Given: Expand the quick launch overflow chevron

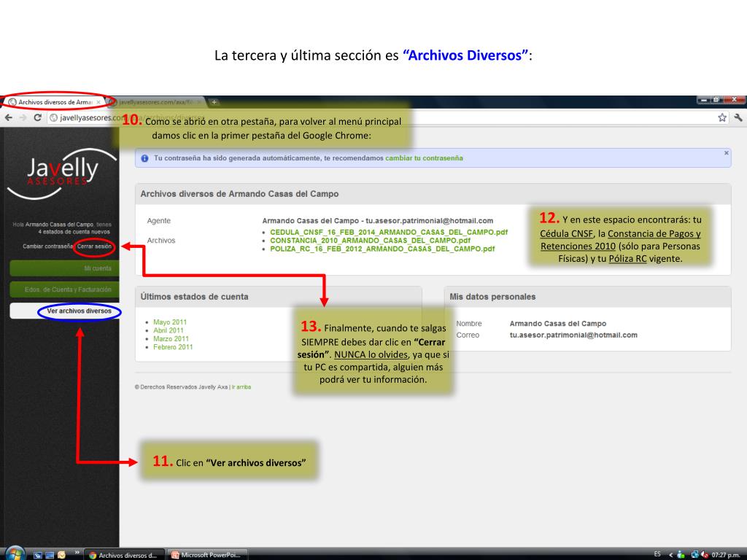Looking at the screenshot, I should pyautogui.click(x=77, y=553).
